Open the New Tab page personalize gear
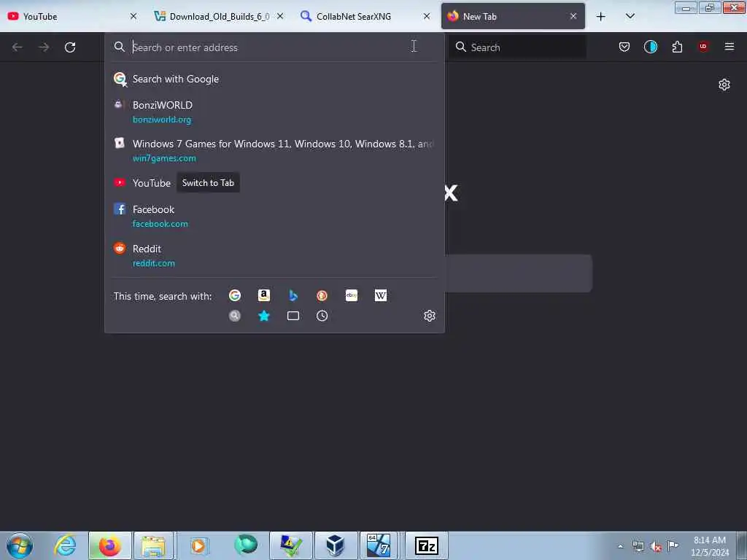 pos(724,85)
